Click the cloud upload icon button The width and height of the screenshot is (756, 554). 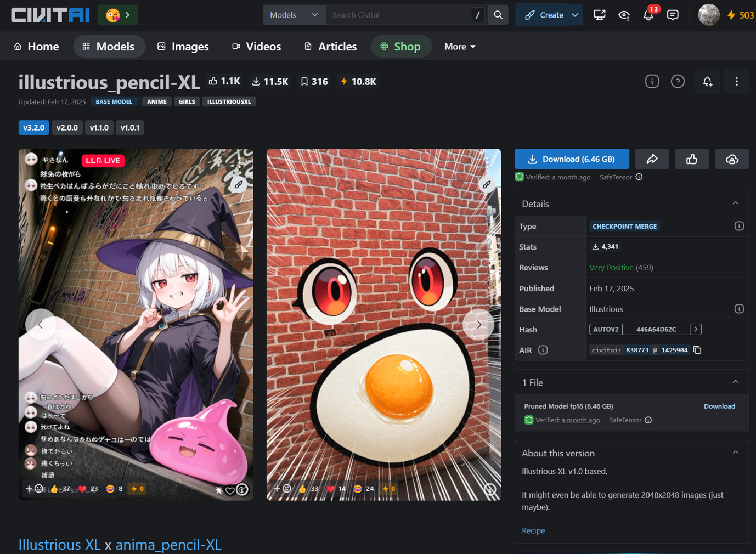click(732, 159)
